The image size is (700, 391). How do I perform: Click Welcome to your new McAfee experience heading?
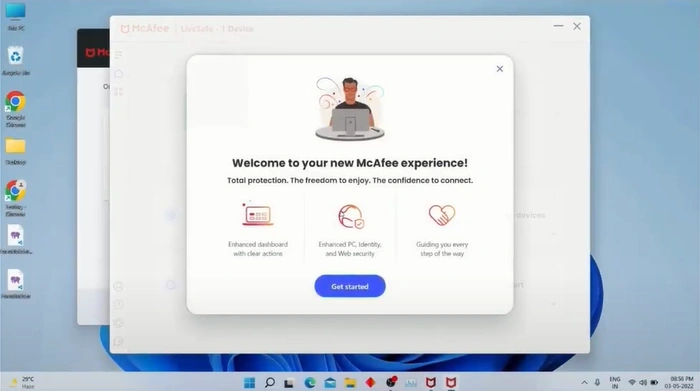[x=350, y=163]
